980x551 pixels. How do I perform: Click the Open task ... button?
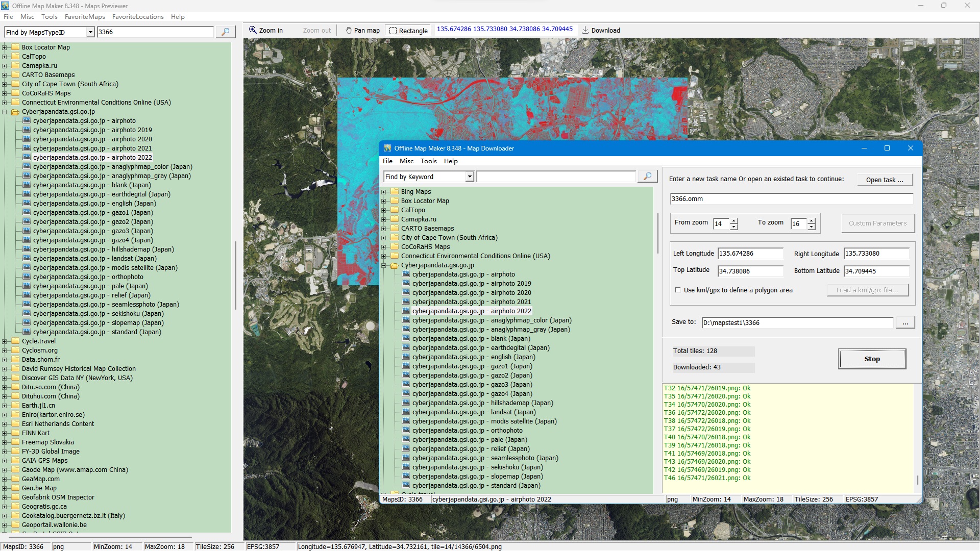point(885,180)
